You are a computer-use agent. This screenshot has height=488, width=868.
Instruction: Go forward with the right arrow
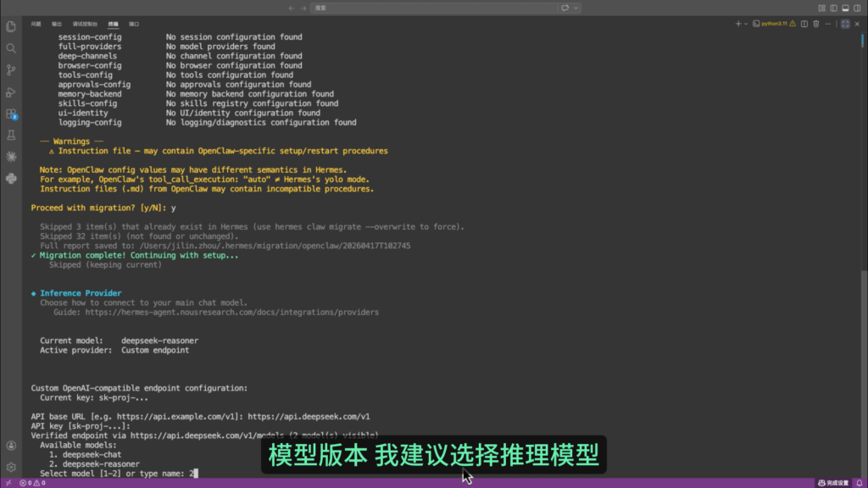[303, 8]
